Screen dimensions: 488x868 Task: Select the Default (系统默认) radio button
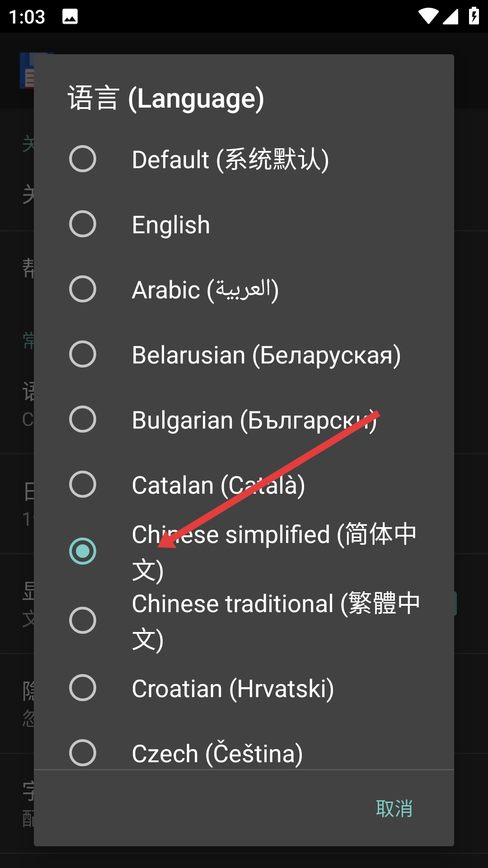click(x=83, y=159)
